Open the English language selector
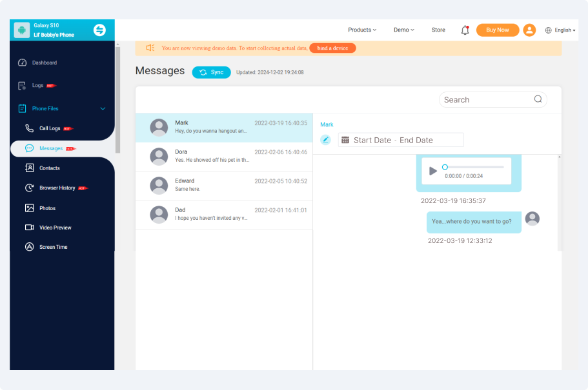588x390 pixels. tap(560, 30)
